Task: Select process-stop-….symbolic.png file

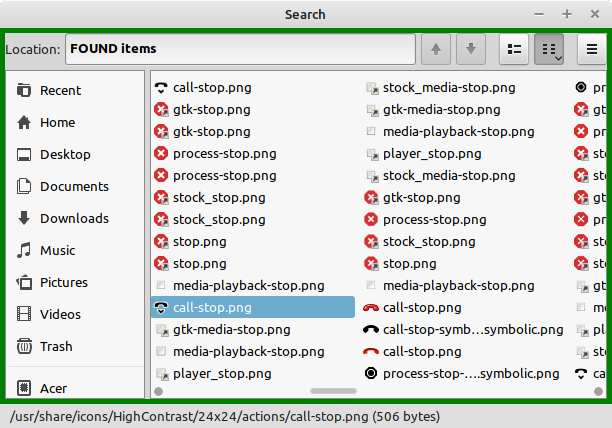Action: pos(461,374)
